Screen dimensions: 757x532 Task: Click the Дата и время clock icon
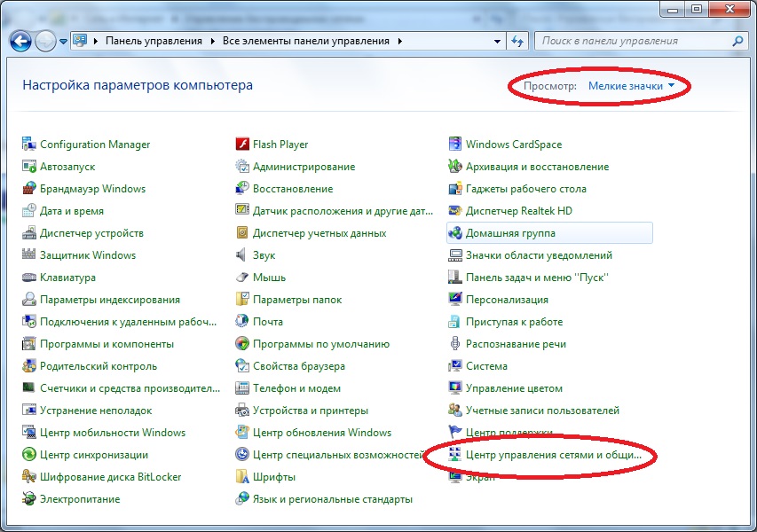pyautogui.click(x=29, y=210)
